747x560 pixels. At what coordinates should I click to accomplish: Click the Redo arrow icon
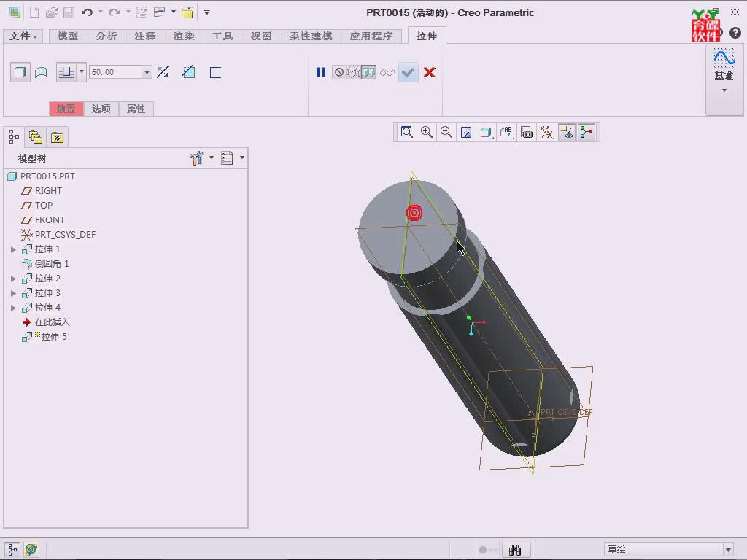(x=114, y=12)
